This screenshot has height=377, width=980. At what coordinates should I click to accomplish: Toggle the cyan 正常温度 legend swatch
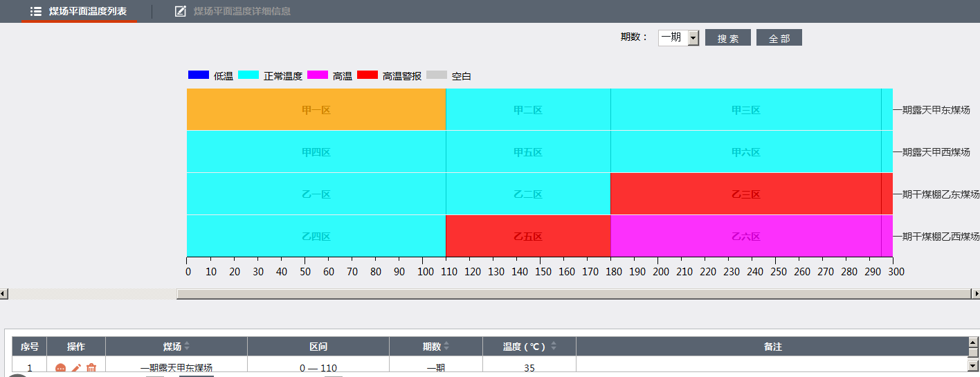248,75
